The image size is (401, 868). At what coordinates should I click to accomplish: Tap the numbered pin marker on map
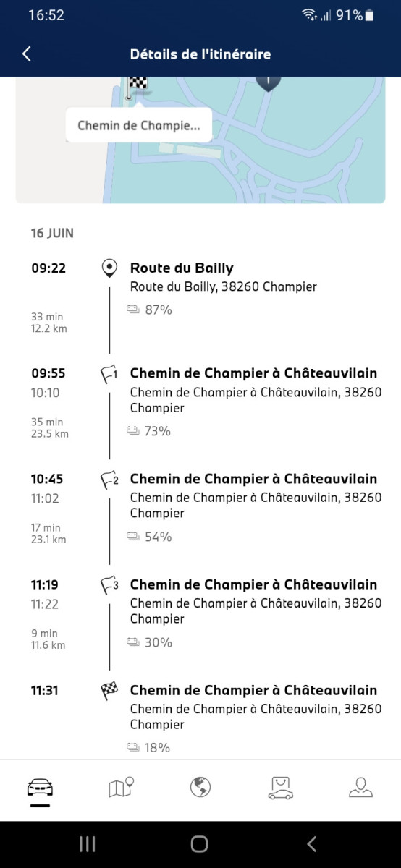coord(269,81)
